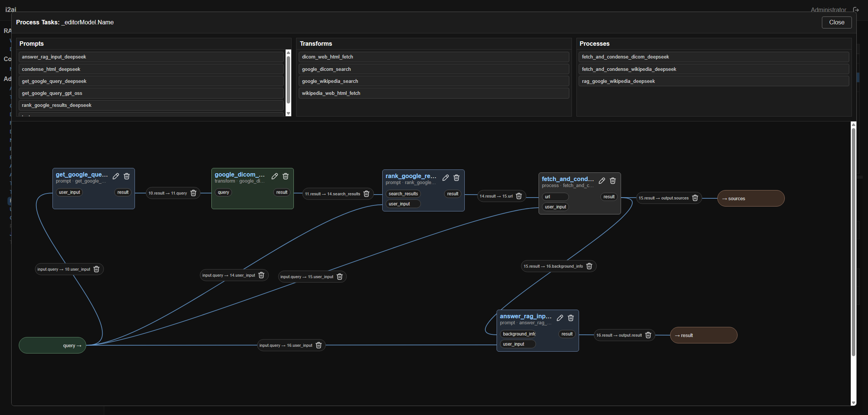Click user_input port on rank_google_re… node
The height and width of the screenshot is (415, 868).
pos(403,204)
